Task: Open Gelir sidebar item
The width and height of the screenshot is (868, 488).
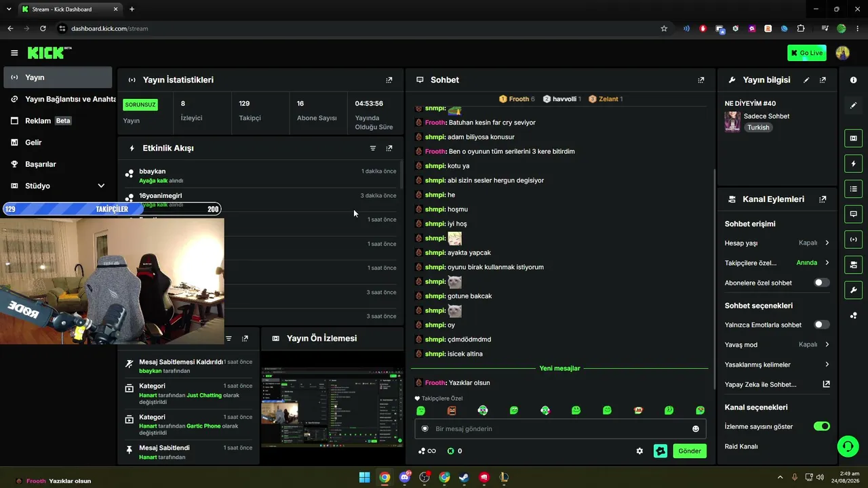Action: 58,142
